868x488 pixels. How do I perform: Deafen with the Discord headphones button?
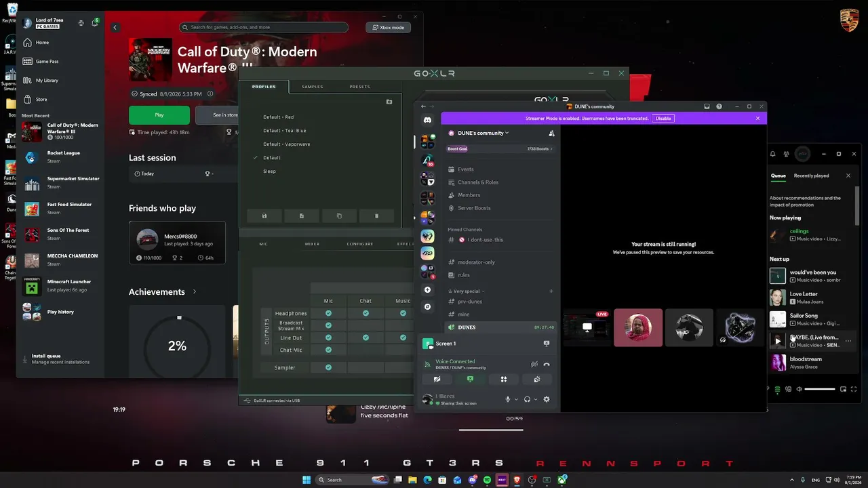click(527, 399)
